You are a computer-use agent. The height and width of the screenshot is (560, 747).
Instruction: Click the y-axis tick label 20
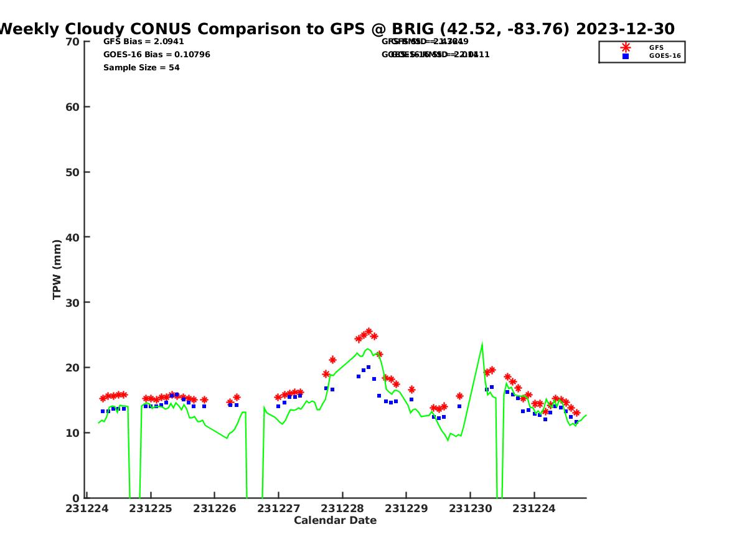pos(73,368)
